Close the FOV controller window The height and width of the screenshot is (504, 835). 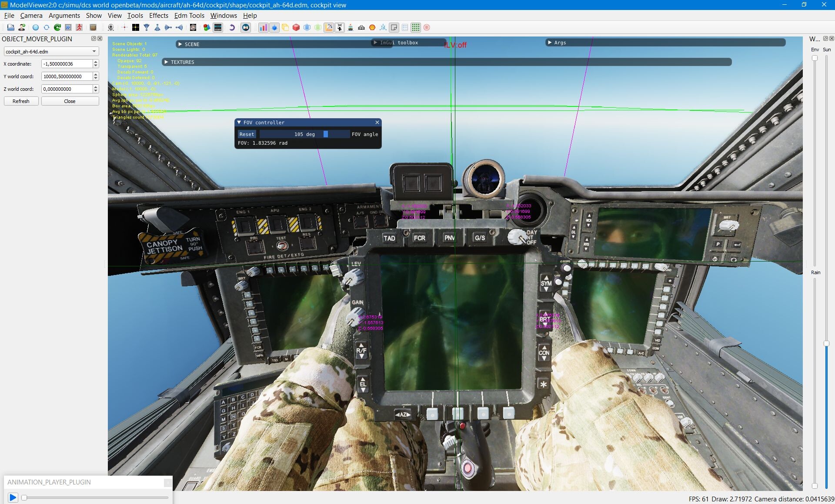[377, 123]
